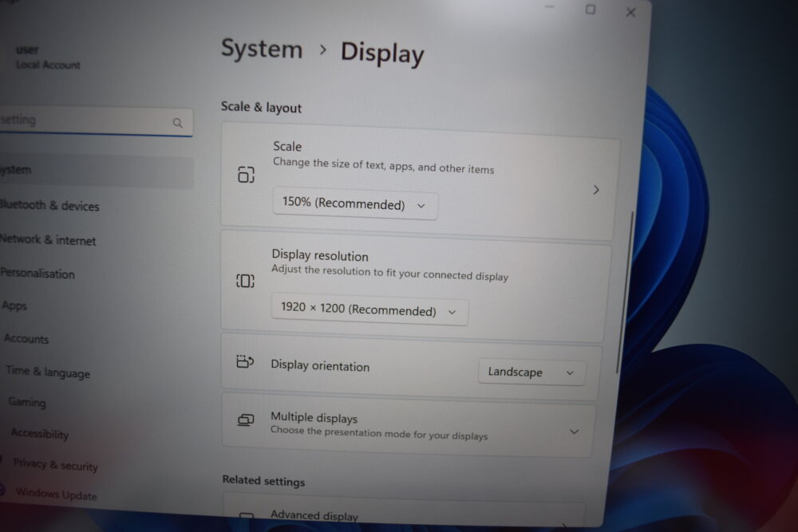Click 'Change the size of text, apps' description

point(383,166)
